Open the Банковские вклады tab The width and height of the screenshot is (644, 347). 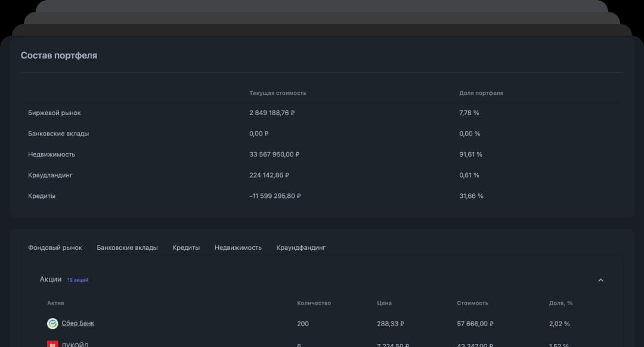tap(128, 247)
